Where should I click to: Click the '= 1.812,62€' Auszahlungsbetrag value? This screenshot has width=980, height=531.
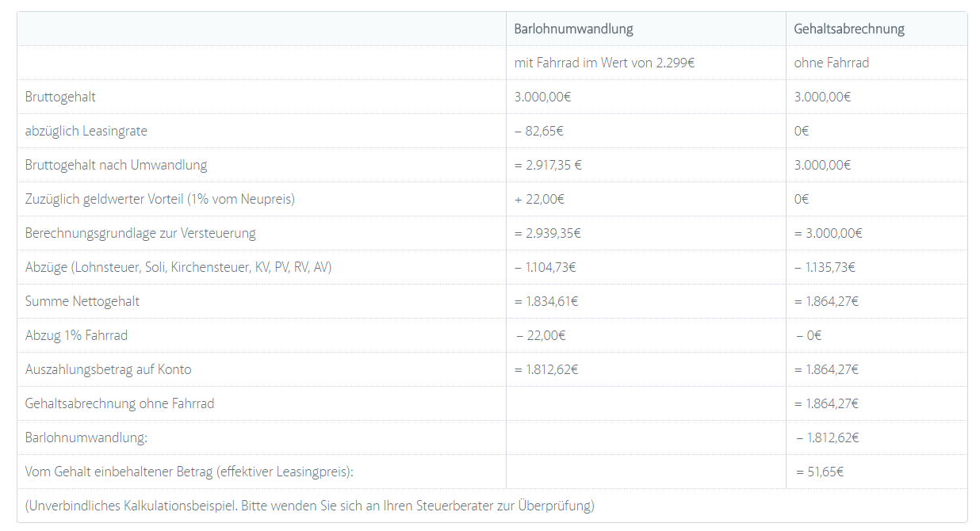(x=546, y=369)
